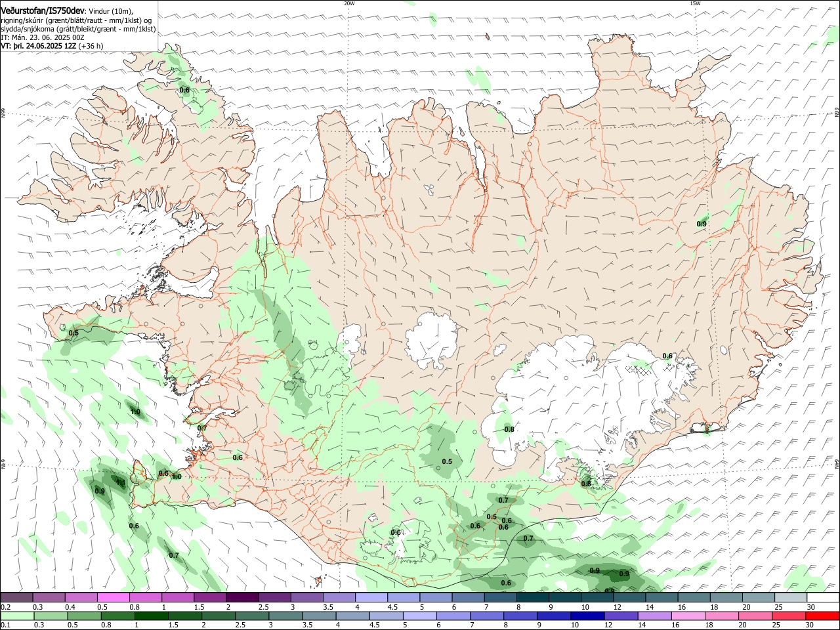Click the pale green 0.1 swatch in lower scale
This screenshot has width=840, height=630.
(17, 616)
